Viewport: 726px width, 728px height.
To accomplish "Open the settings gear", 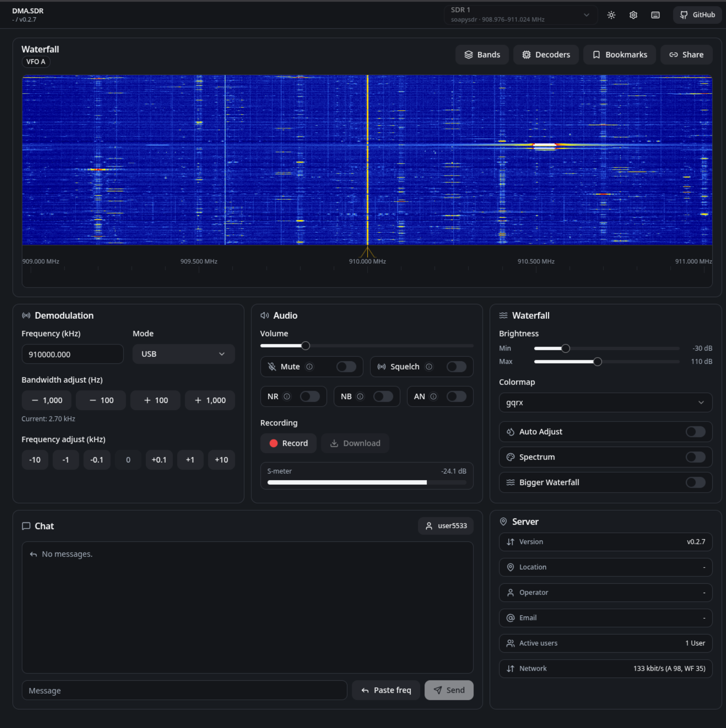I will (x=633, y=15).
